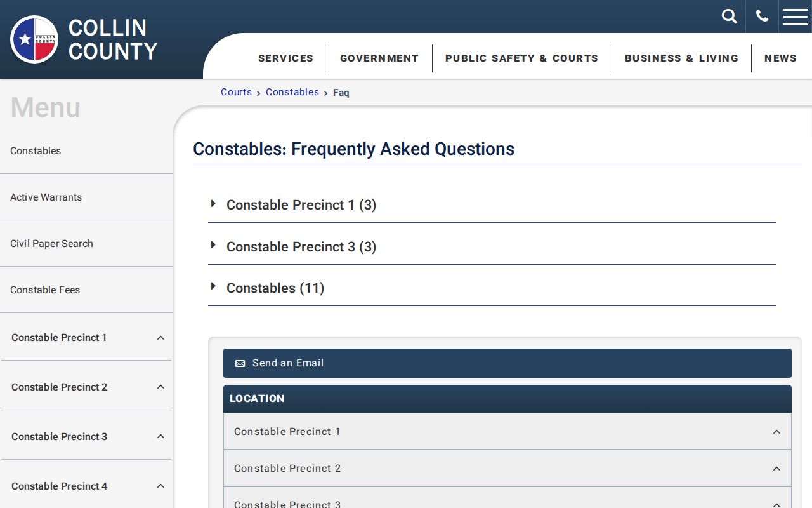Open the Business & Living menu
Screen dimensions: 812x508
coord(681,58)
